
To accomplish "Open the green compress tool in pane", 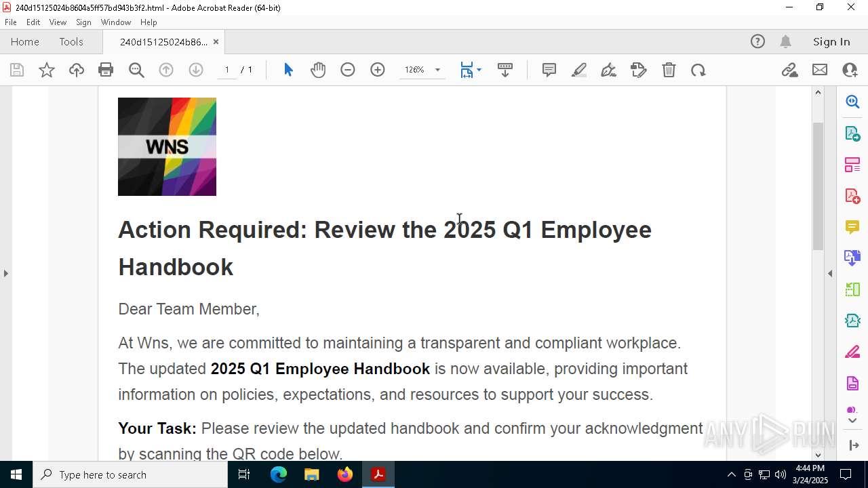I will (852, 289).
